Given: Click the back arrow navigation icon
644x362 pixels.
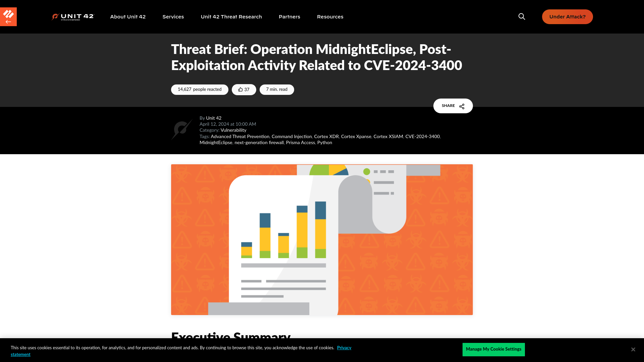Looking at the screenshot, I should point(8,22).
